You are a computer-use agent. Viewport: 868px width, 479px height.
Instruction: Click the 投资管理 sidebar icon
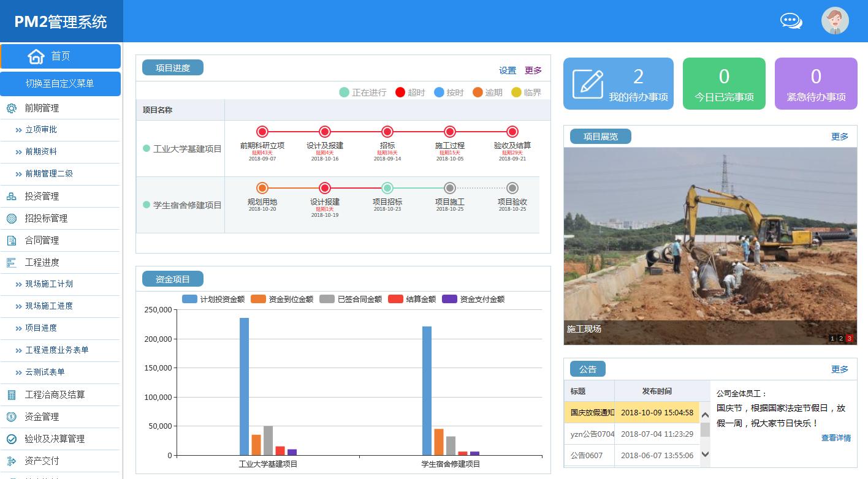tap(12, 197)
